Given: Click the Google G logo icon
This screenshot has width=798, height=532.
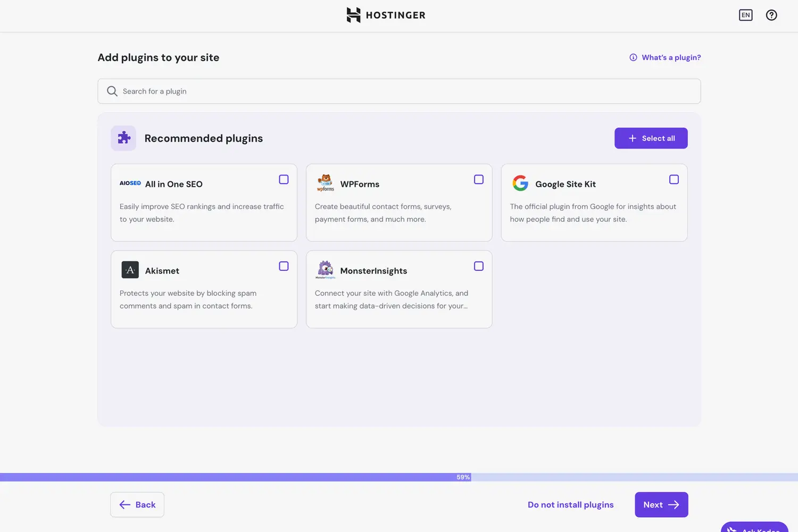Looking at the screenshot, I should tap(520, 183).
